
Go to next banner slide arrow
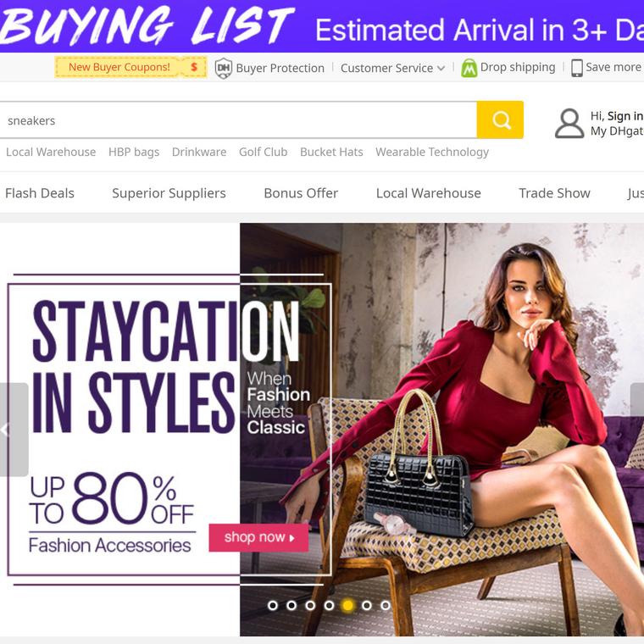[637, 430]
